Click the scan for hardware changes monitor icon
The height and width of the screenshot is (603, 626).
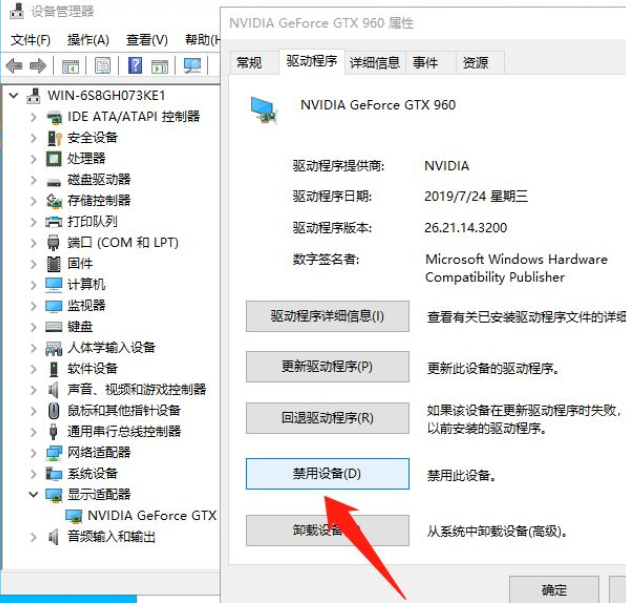192,65
